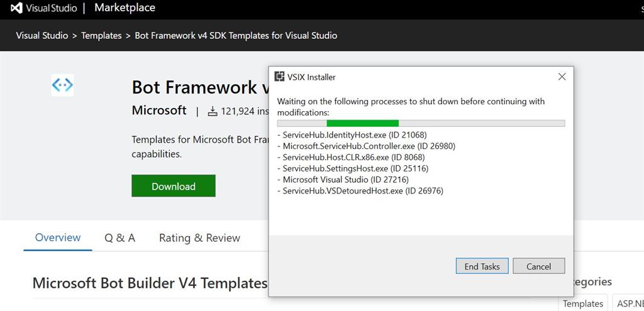Screen dimensions: 644x311
Task: Click the Templates category tag
Action: pos(583,303)
